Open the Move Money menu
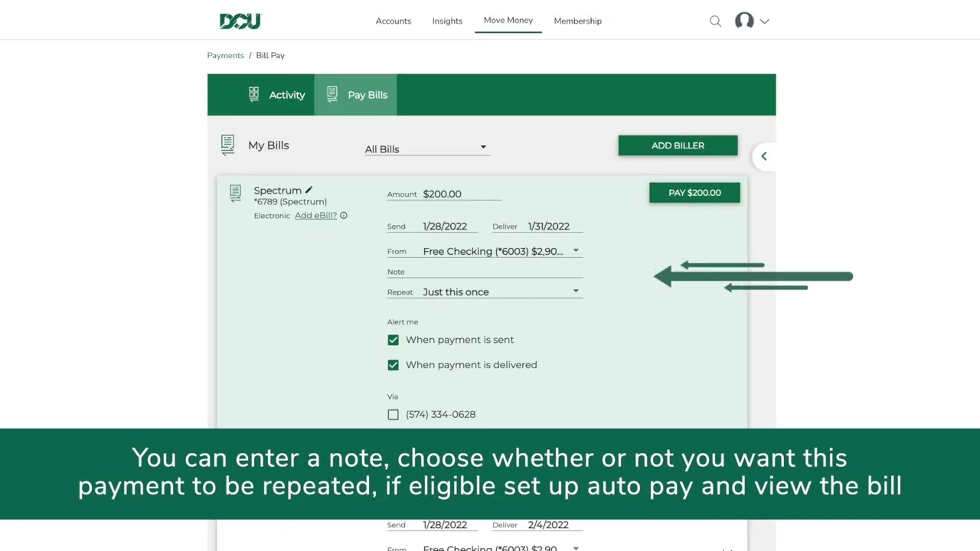The height and width of the screenshot is (551, 980). tap(508, 20)
